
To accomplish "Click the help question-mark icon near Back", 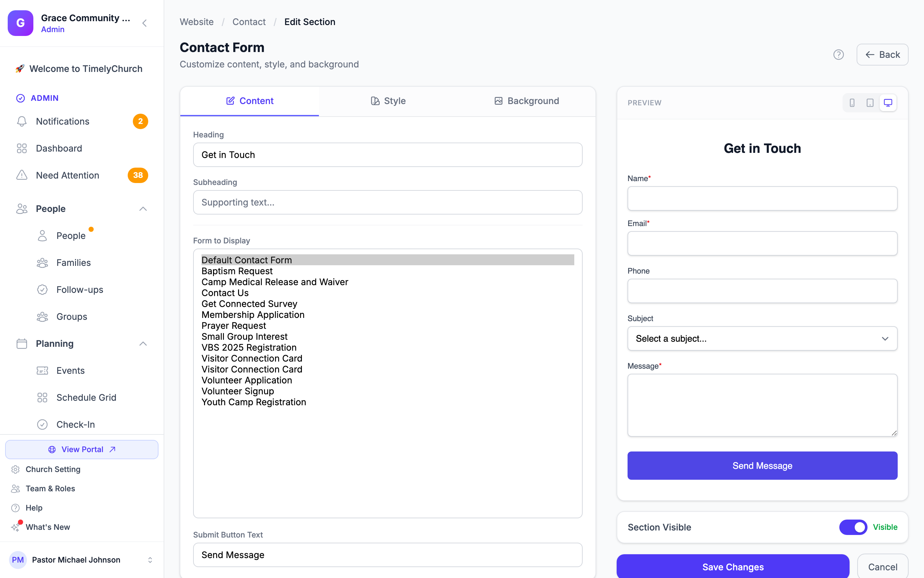I will [x=838, y=55].
